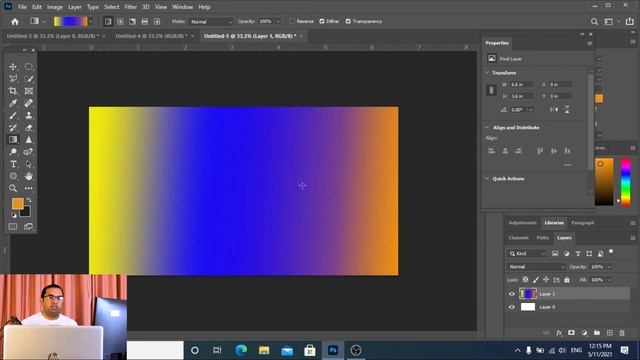Choose the Radial Gradient style

[x=120, y=22]
